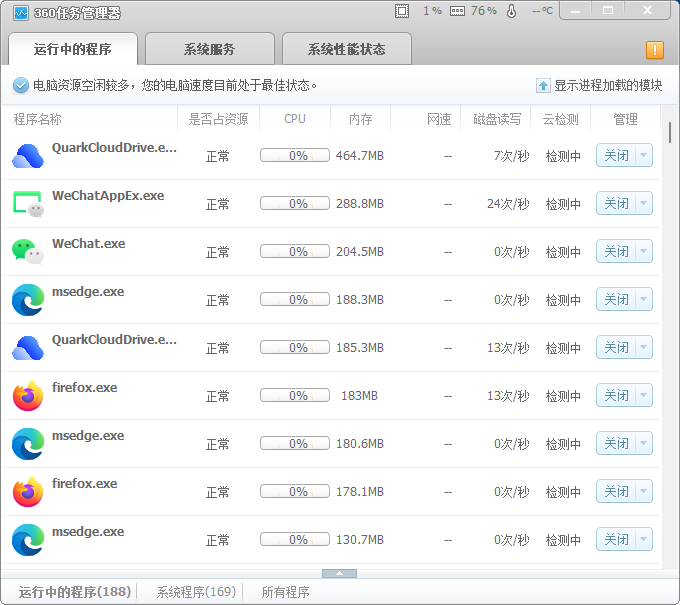The height and width of the screenshot is (605, 680).
Task: Sort by 内存 column header
Action: [x=361, y=119]
